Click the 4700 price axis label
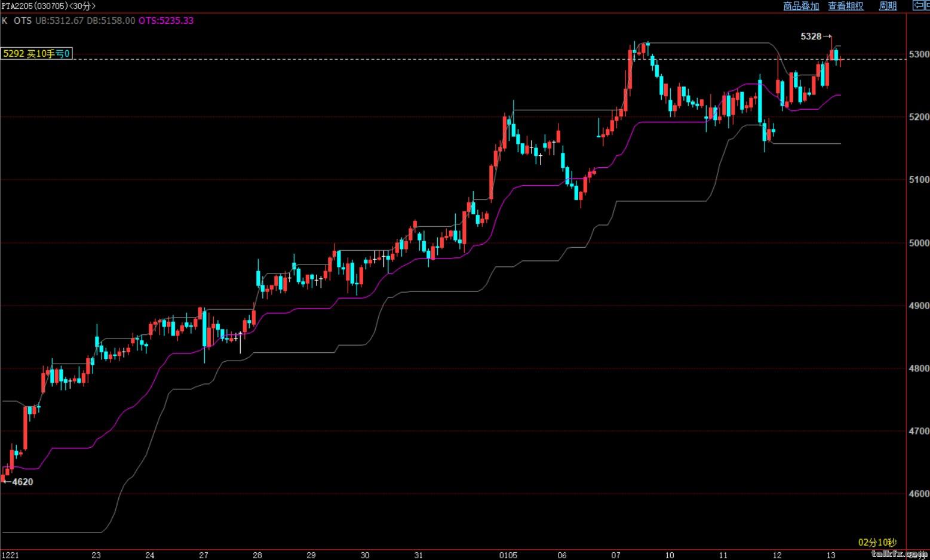 click(919, 431)
